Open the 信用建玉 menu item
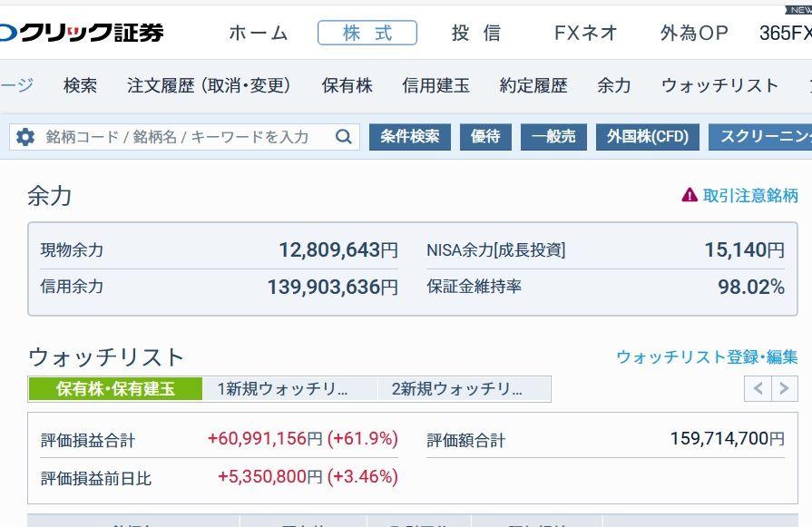This screenshot has height=527, width=812. coord(435,85)
